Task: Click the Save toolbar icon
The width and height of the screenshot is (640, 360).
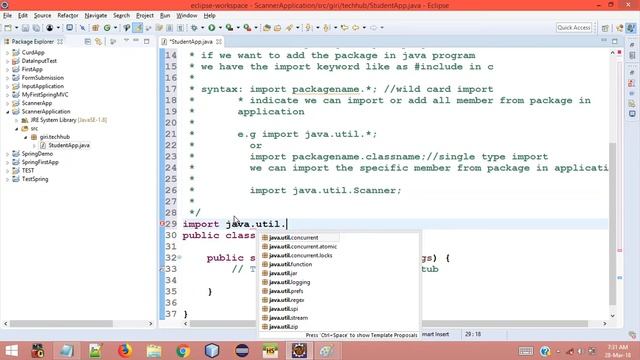Action: point(25,28)
